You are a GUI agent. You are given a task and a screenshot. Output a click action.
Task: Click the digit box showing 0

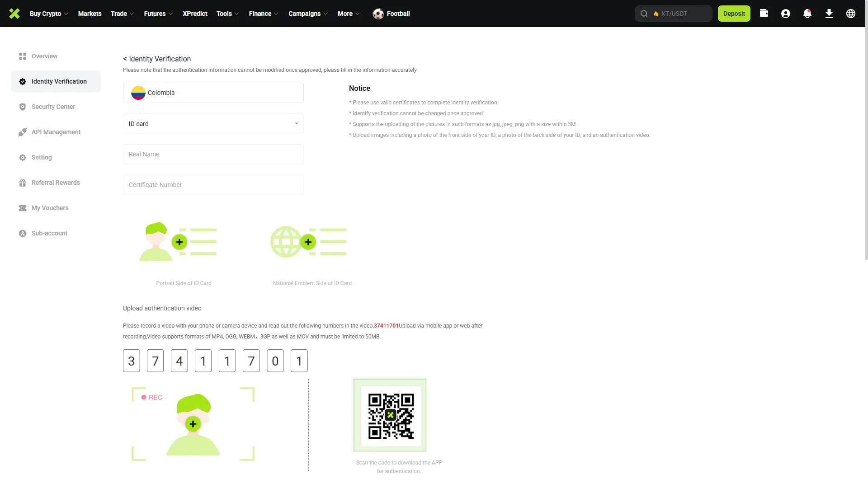click(275, 361)
